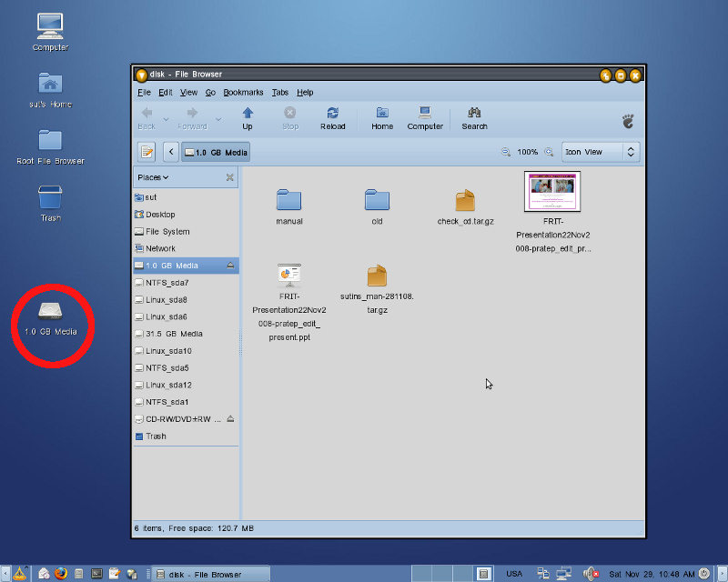
Task: Open the Icon View mode dropdown
Action: coord(601,152)
